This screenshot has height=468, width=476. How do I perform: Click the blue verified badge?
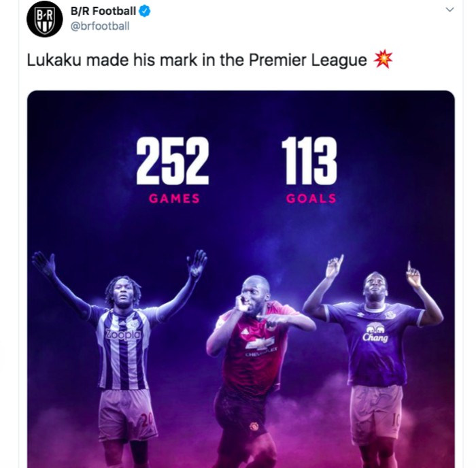[x=146, y=12]
